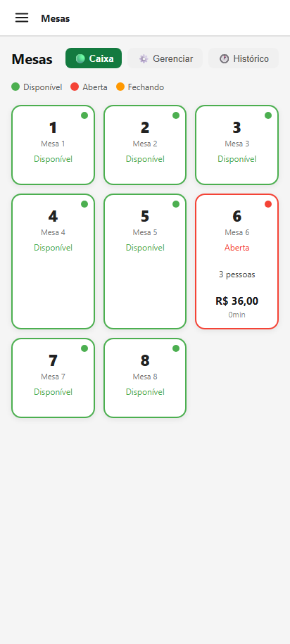The height and width of the screenshot is (644, 290).
Task: Click the green circle icon in Caixa
Action: [x=80, y=58]
